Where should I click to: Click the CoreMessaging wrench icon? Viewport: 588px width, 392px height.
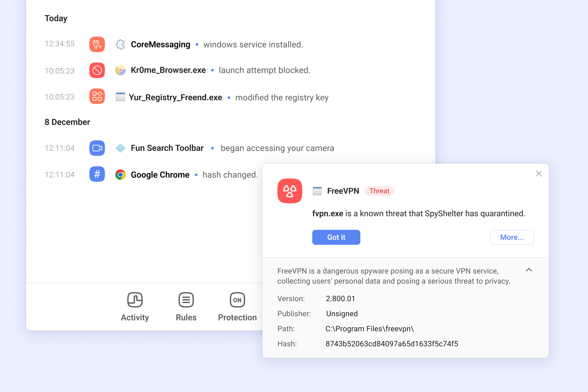click(x=96, y=44)
